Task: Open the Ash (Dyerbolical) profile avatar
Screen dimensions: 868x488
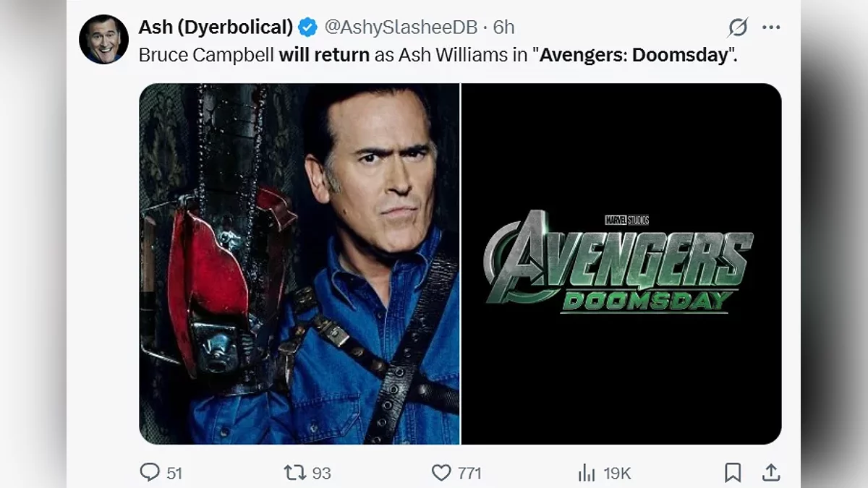Action: [x=103, y=39]
